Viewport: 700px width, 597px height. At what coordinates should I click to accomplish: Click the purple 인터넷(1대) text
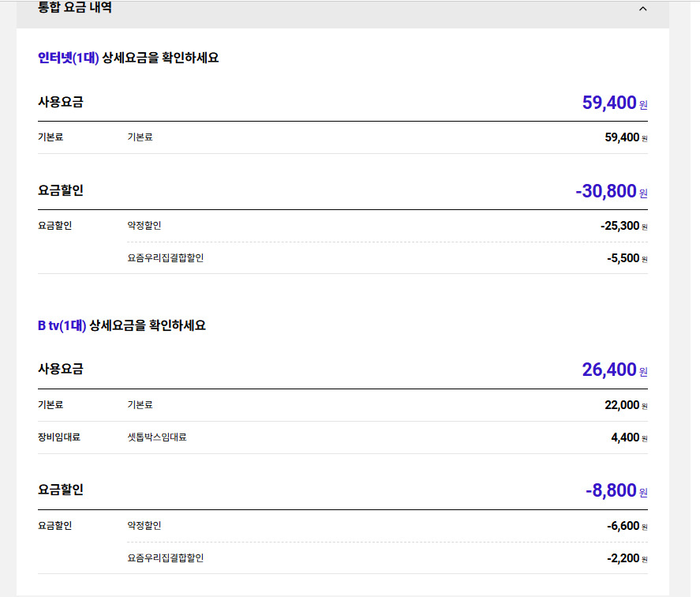click(x=69, y=58)
